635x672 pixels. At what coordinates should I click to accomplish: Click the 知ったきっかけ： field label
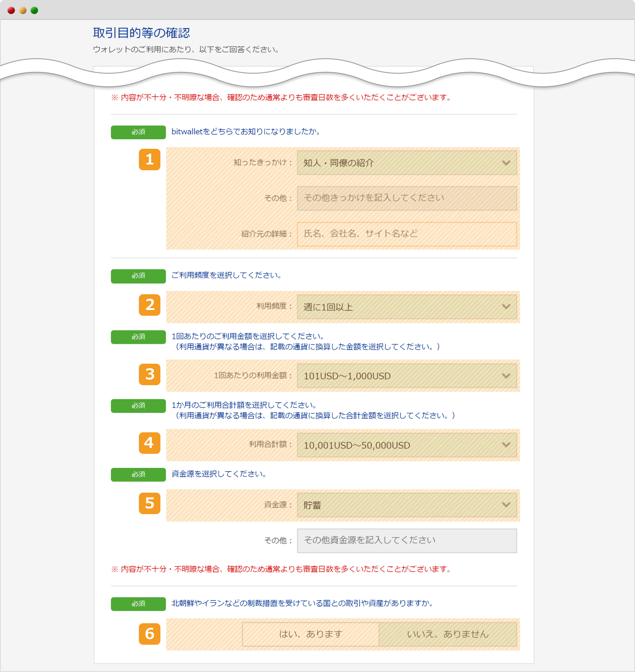[x=263, y=163]
